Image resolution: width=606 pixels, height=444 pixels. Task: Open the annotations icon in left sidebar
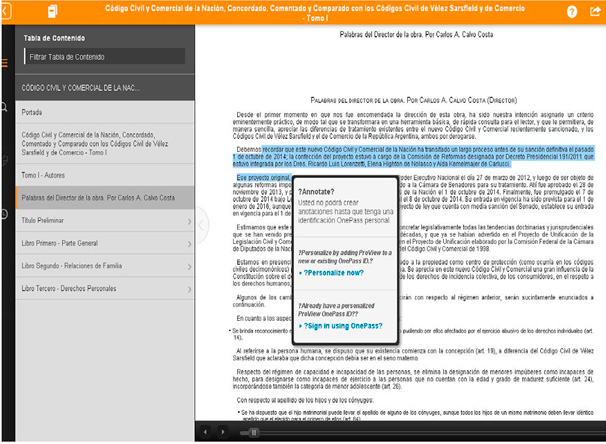coord(5,160)
